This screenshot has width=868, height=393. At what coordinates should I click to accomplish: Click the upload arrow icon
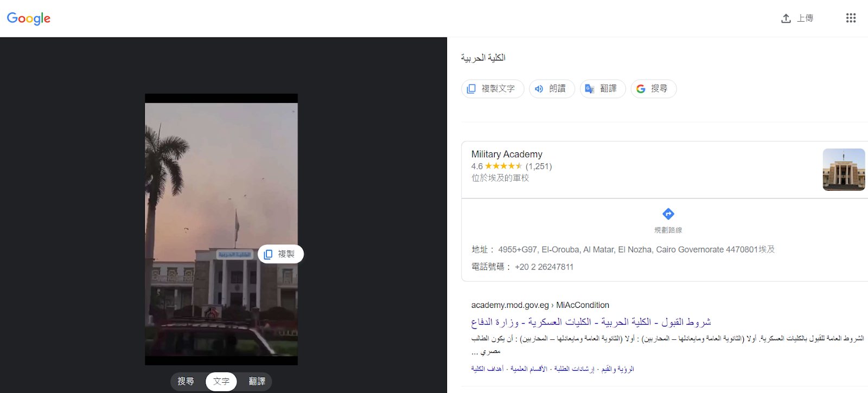tap(786, 18)
